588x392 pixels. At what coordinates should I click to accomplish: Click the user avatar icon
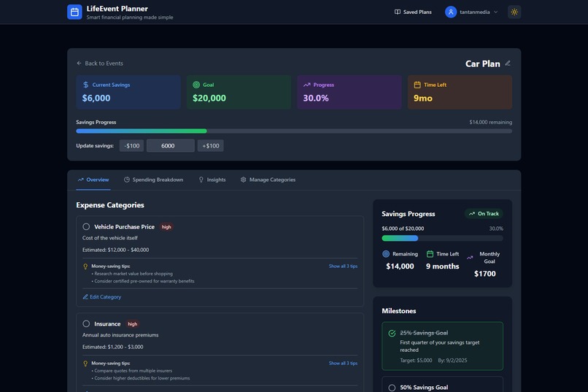point(451,12)
